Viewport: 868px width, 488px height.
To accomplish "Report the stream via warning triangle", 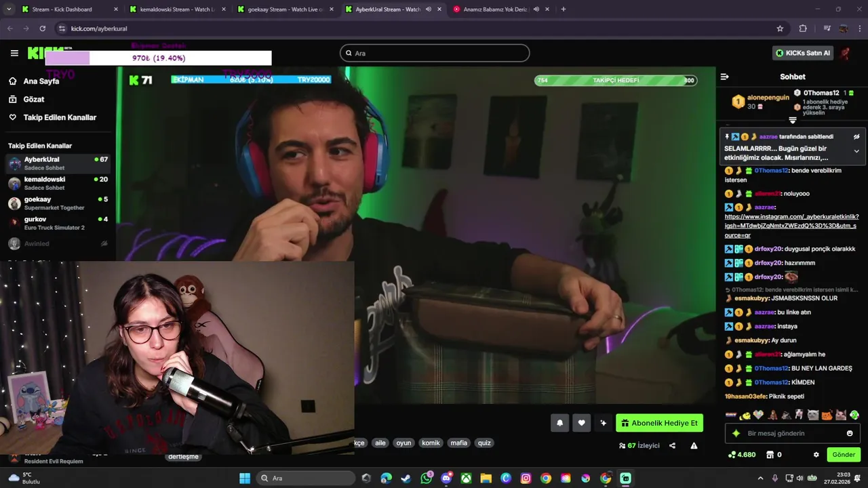I will [694, 445].
